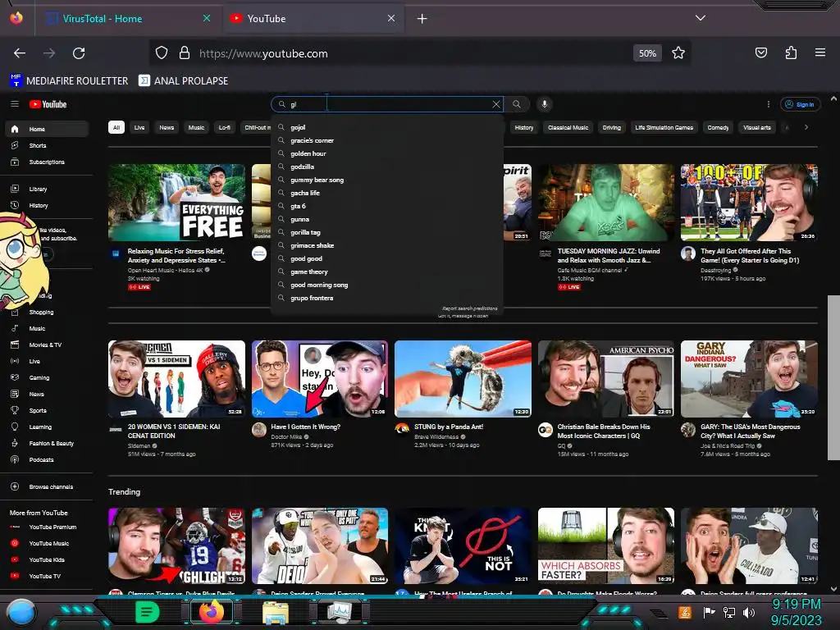Click the volume speaker tray icon

click(748, 612)
